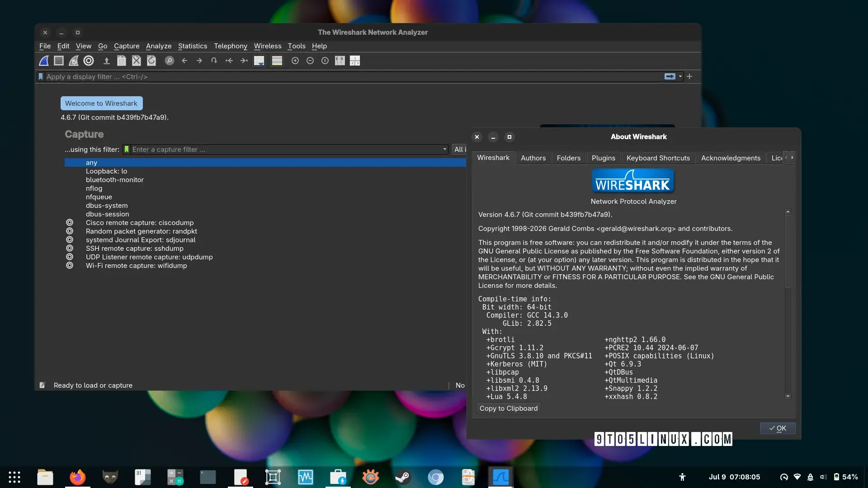Click the display filter bookmark icon
This screenshot has width=868, height=488.
41,77
